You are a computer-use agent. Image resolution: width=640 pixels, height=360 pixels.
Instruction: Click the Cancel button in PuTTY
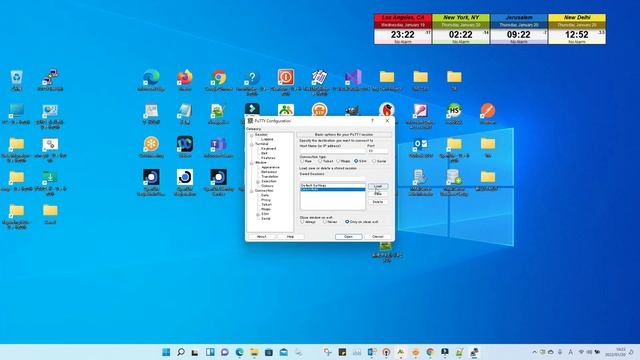click(x=378, y=237)
